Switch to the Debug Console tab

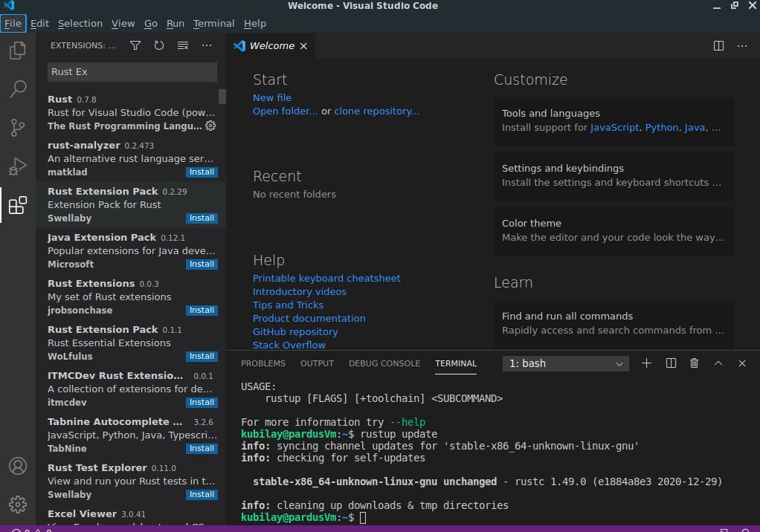pos(384,363)
